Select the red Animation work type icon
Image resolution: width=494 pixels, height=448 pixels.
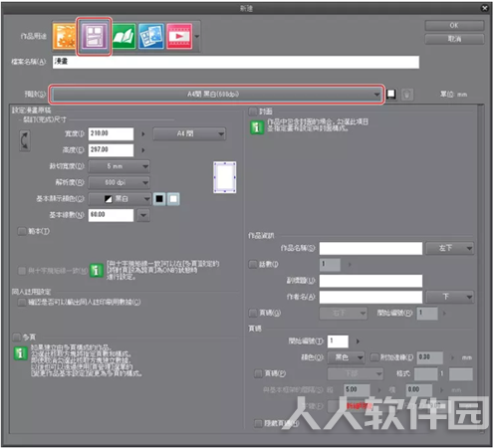coord(179,36)
